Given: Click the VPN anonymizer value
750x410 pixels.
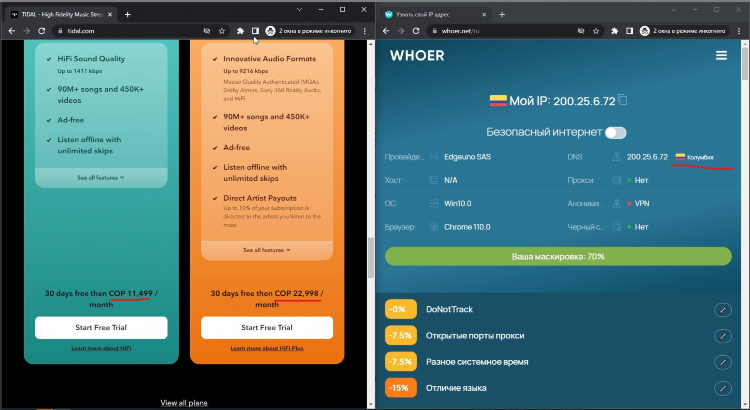Looking at the screenshot, I should point(642,203).
